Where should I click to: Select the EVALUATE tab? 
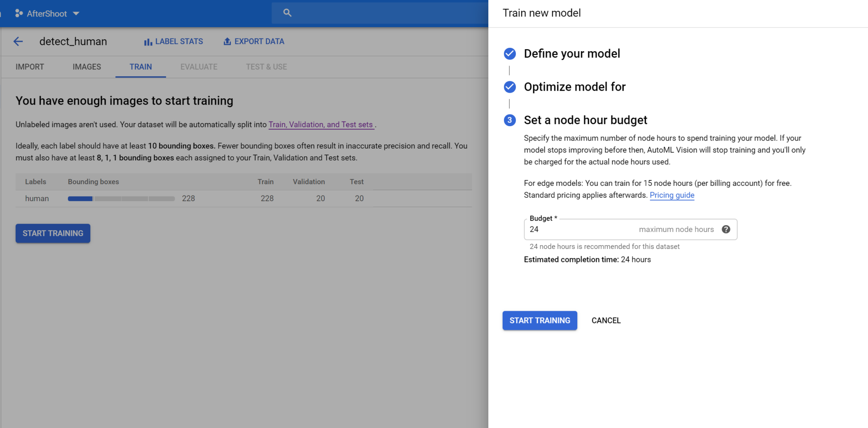[x=199, y=67]
